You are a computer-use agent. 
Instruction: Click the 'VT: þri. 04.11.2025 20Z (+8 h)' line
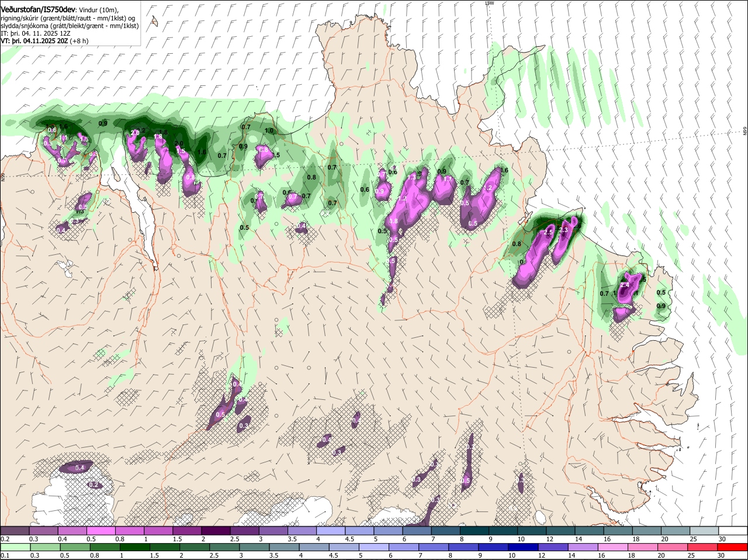click(44, 41)
